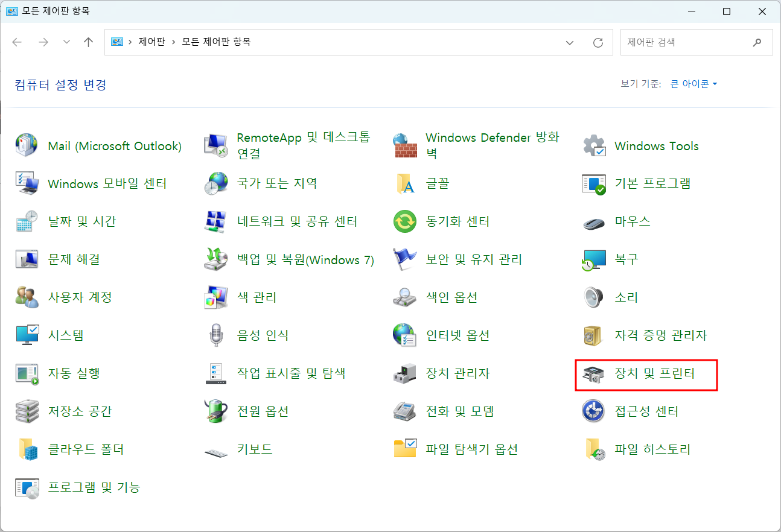Open the 인터넷 옵션 text link
Viewport: 781px width, 532px height.
coord(457,335)
